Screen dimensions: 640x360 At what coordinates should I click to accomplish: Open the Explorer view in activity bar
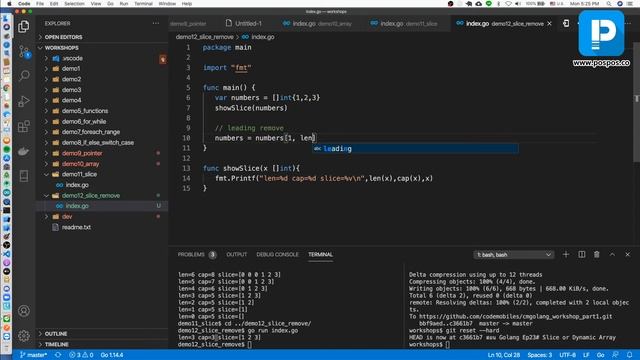pyautogui.click(x=24, y=27)
